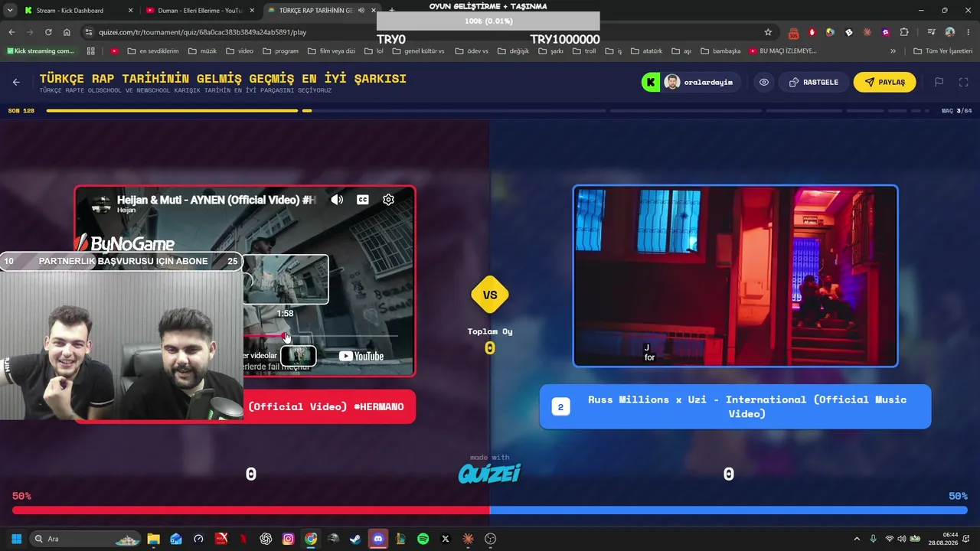The image size is (980, 551).
Task: Open the Netflix app from the taskbar
Action: (243, 539)
